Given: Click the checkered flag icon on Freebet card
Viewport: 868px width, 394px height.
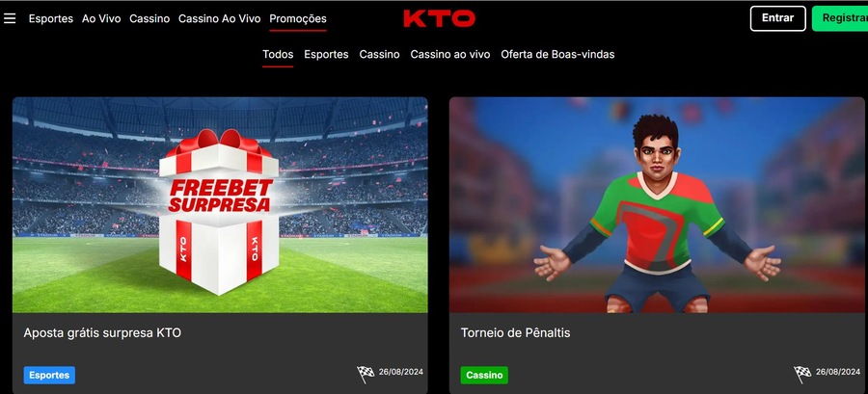Looking at the screenshot, I should coord(366,374).
